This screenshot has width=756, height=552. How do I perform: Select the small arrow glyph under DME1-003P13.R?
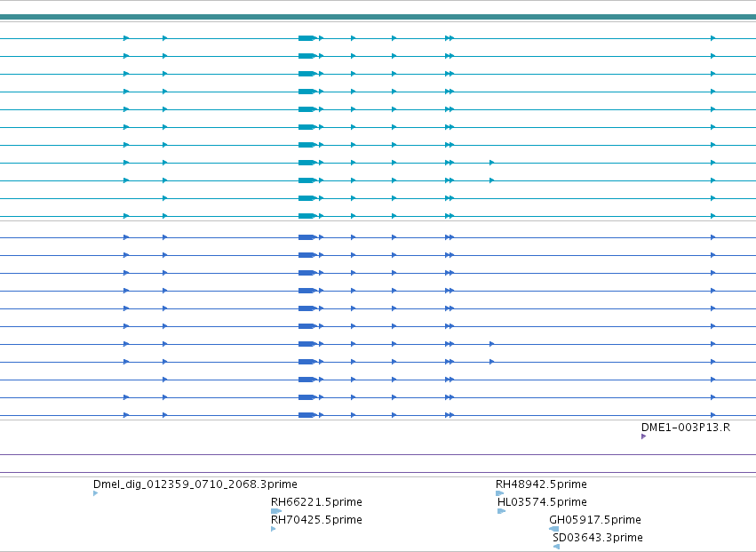click(x=644, y=436)
